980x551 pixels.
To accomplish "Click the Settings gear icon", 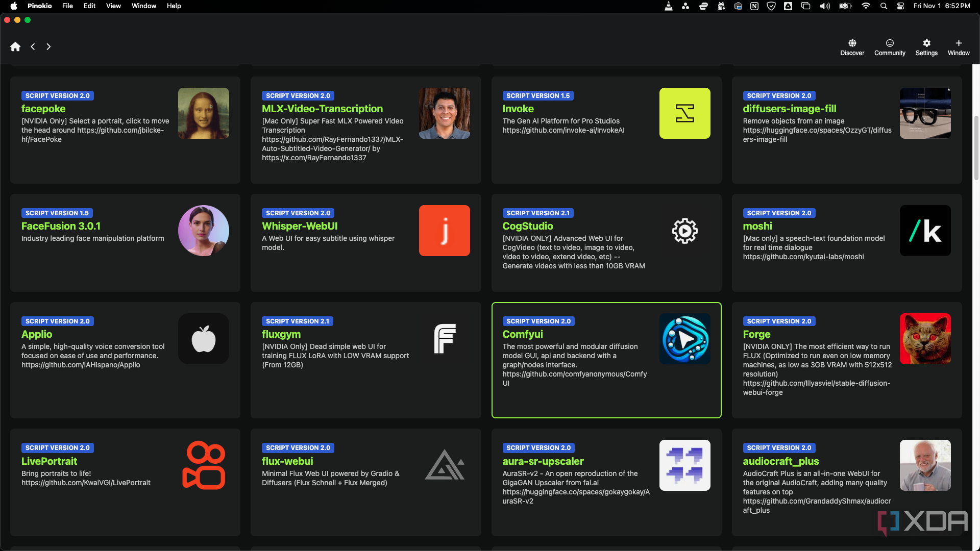I will click(926, 42).
